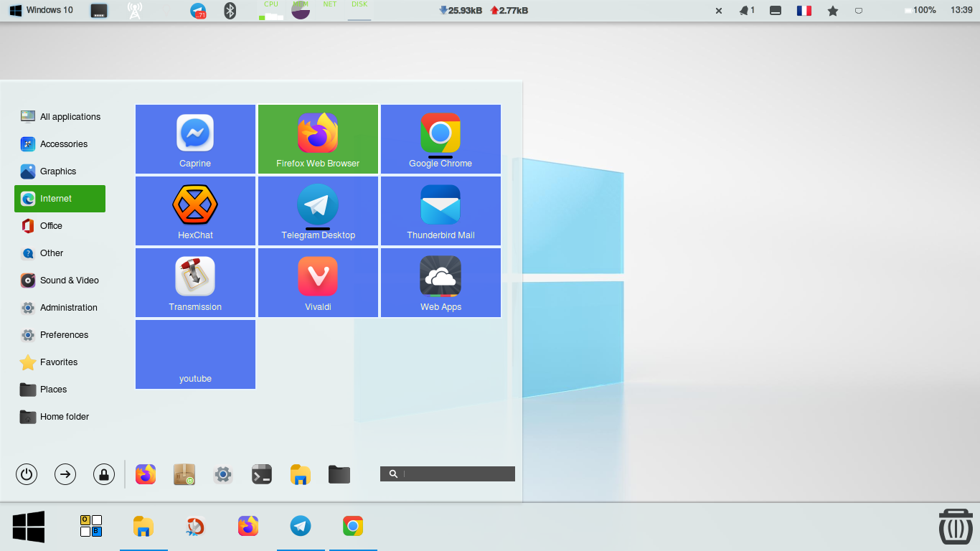
Task: Open the Transmission torrent client
Action: point(195,283)
